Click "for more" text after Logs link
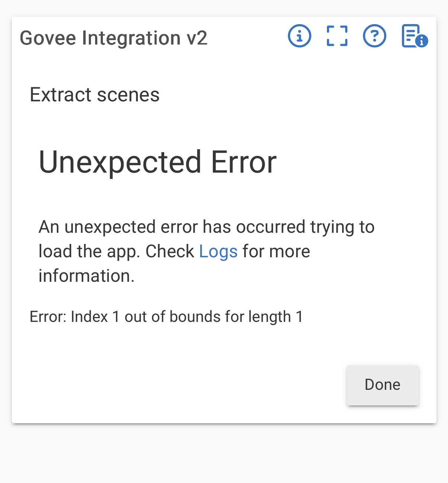448x483 pixels. pyautogui.click(x=276, y=251)
